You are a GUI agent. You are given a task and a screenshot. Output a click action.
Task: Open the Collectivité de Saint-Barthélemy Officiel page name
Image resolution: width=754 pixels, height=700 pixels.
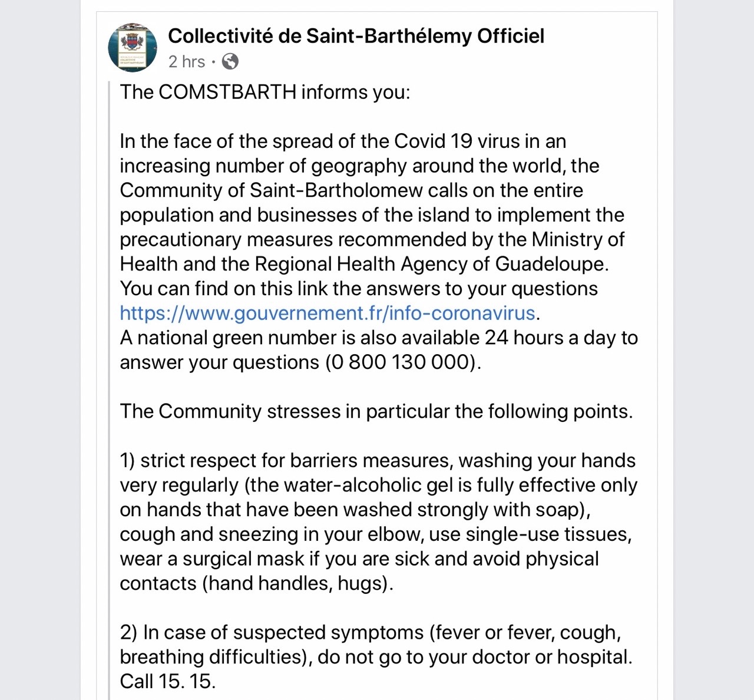pos(356,36)
